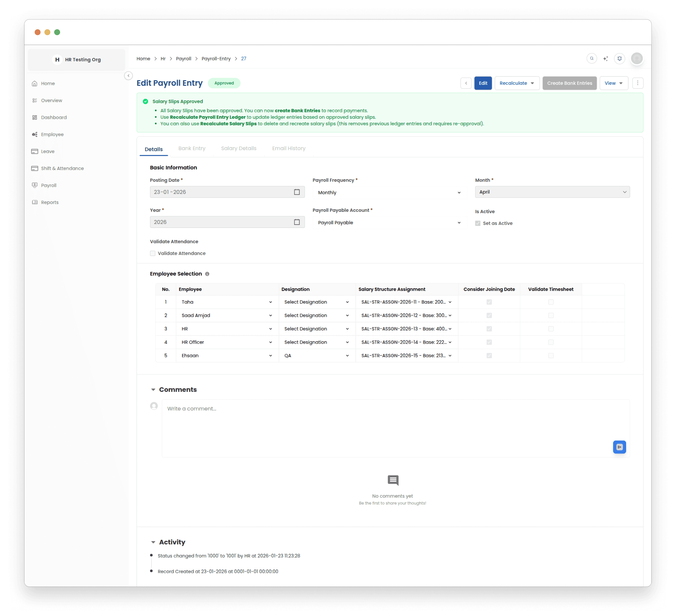676x616 pixels.
Task: Switch to the Salary Details tab
Action: coord(238,148)
